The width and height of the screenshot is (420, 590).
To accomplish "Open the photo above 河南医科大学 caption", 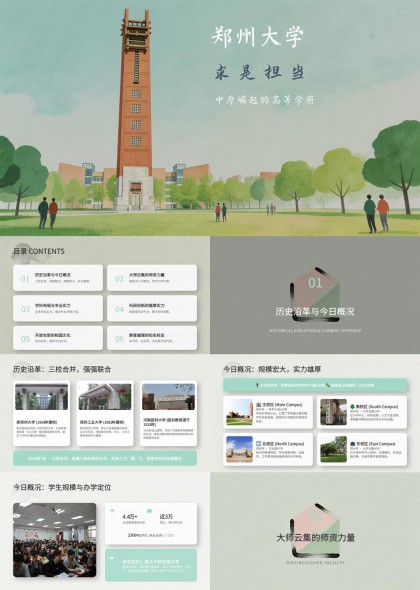I will [x=169, y=397].
